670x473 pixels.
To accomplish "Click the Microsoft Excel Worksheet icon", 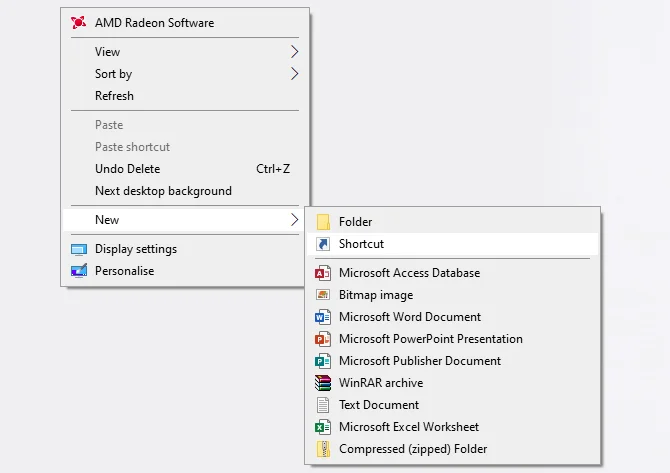I will pos(323,427).
